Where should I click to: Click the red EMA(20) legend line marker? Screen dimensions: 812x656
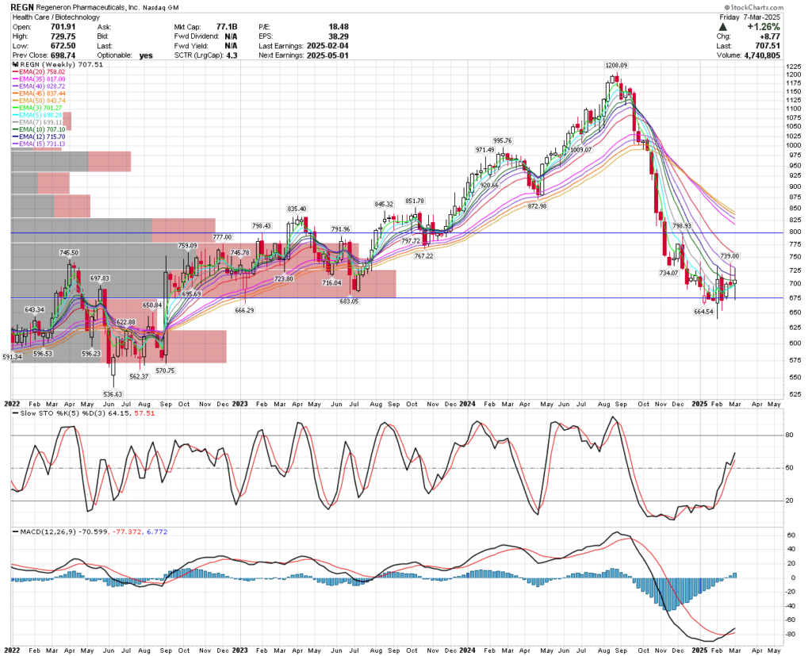click(13, 73)
